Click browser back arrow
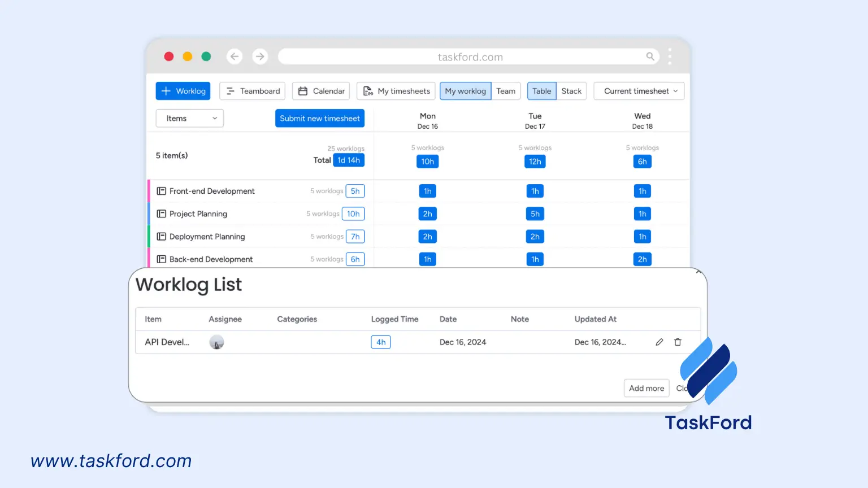The image size is (868, 488). (235, 56)
